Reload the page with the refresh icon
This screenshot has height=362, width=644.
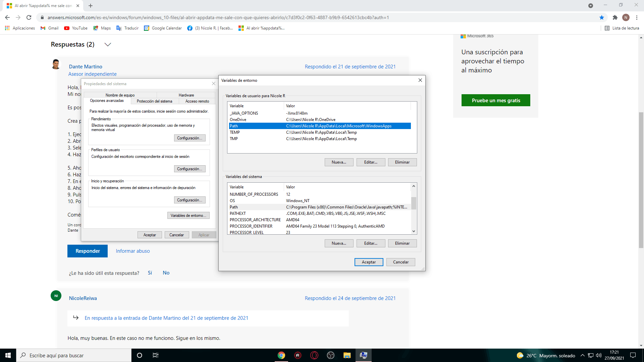pyautogui.click(x=29, y=17)
